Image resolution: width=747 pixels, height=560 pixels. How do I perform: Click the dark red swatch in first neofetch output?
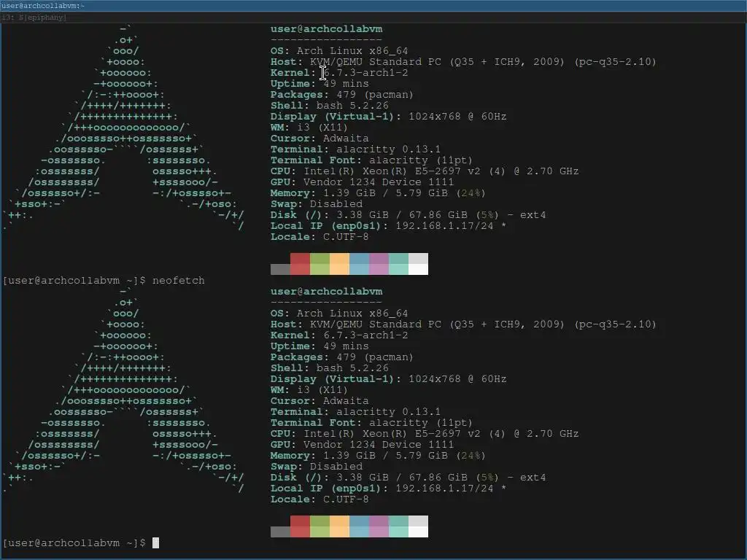(x=300, y=258)
